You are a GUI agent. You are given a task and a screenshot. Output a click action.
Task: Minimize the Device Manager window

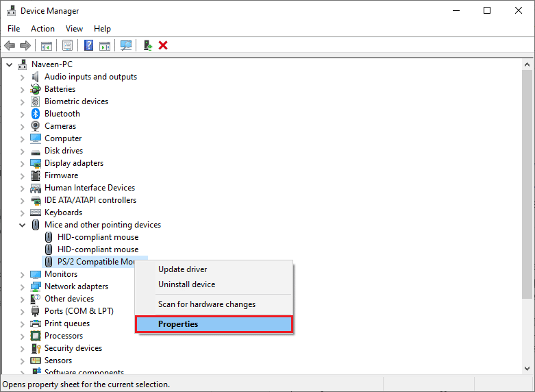[456, 10]
